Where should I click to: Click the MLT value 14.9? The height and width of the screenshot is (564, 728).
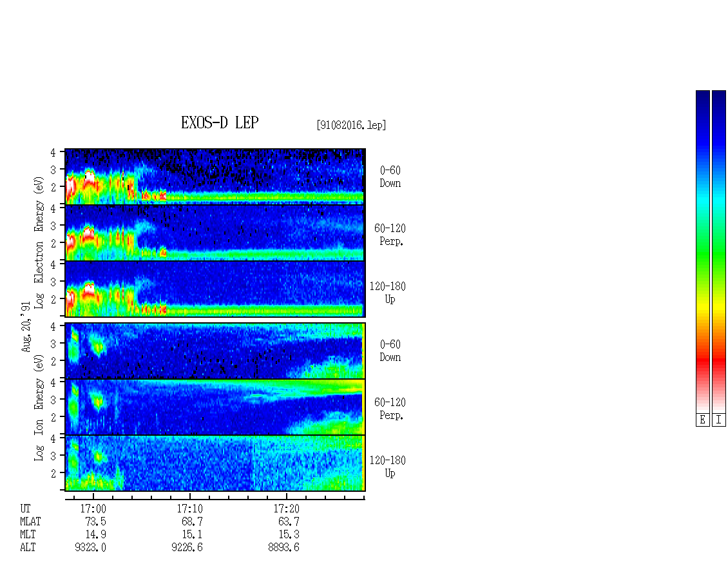(x=95, y=535)
